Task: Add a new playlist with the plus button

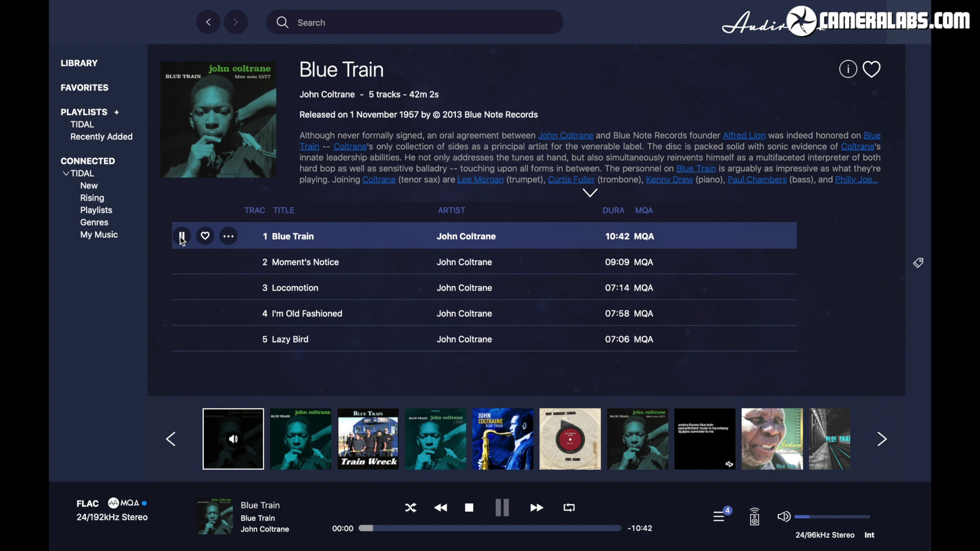Action: [x=116, y=112]
